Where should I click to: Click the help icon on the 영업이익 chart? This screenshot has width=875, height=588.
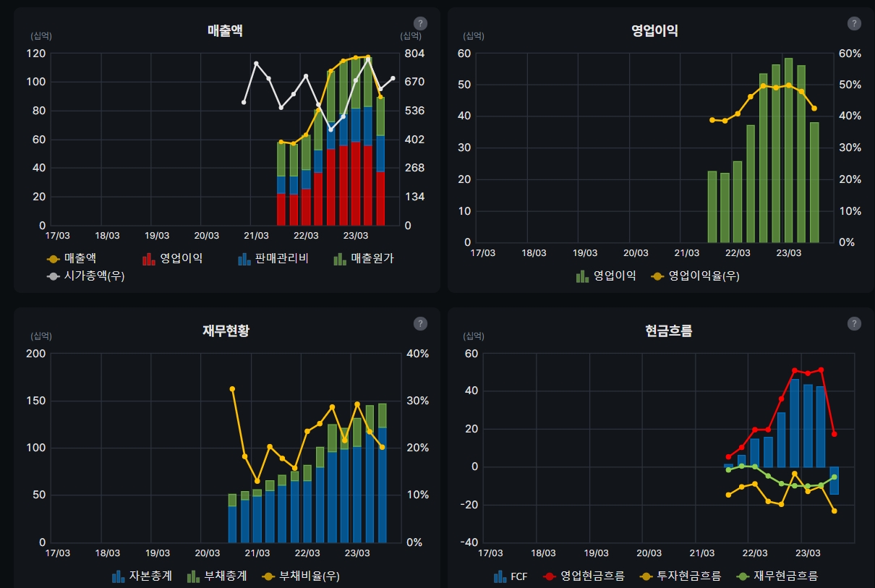click(x=855, y=24)
